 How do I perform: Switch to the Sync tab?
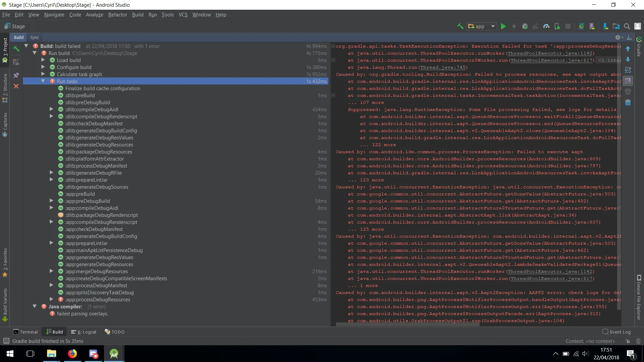point(35,37)
